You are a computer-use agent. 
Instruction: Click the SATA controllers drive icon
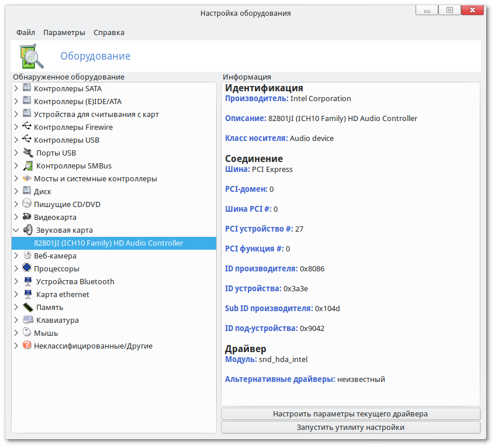click(27, 88)
